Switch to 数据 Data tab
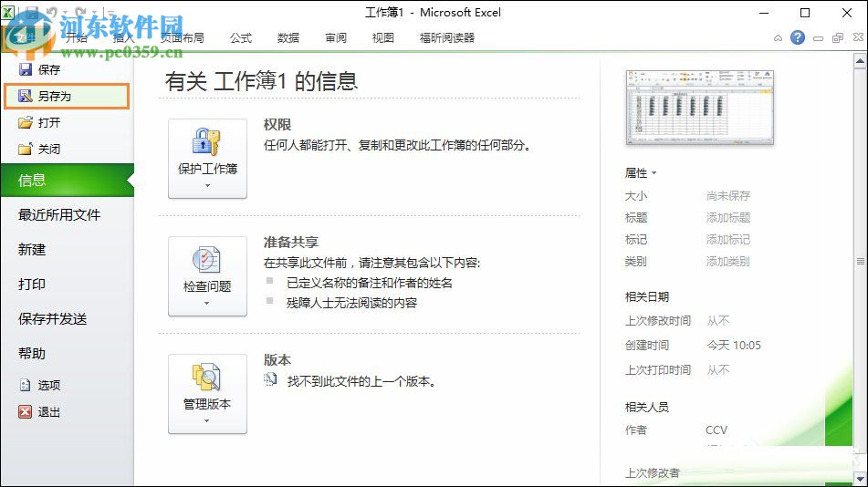Viewport: 868px width, 487px height. 288,37
